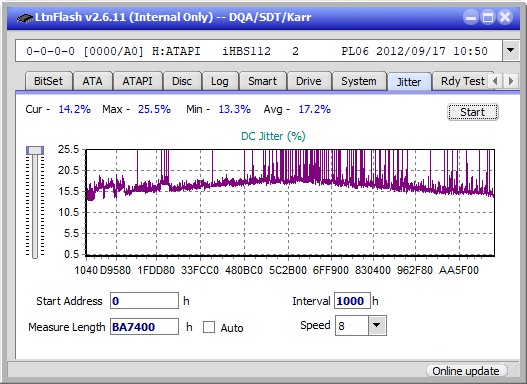Click the Avg value 17.2%

[x=315, y=109]
